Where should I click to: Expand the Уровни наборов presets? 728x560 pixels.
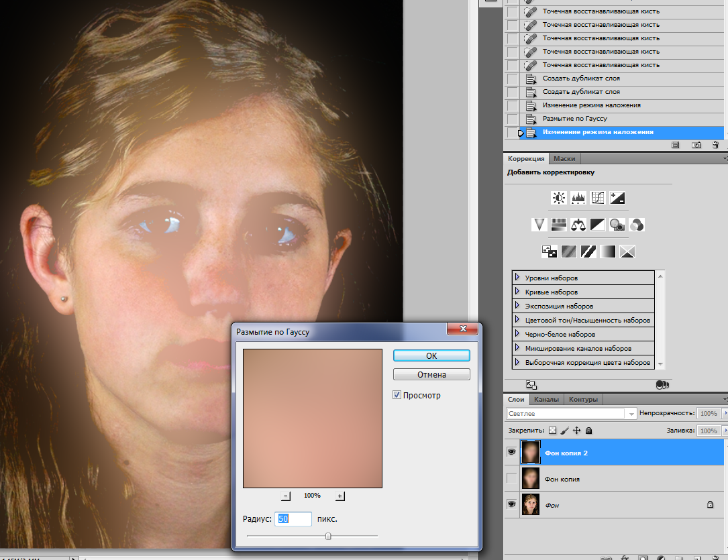point(517,278)
